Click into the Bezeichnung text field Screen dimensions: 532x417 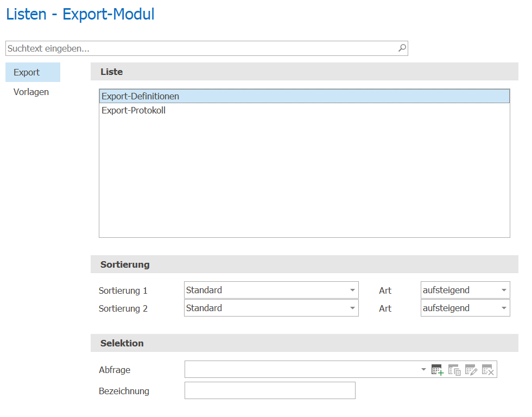[x=270, y=390]
